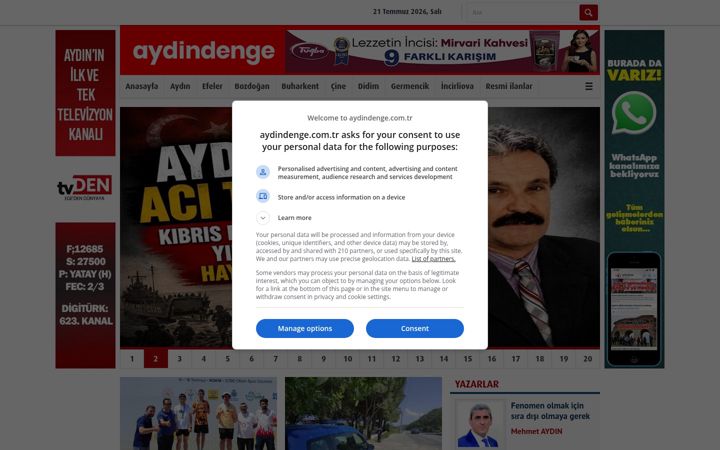Image resolution: width=720 pixels, height=450 pixels.
Task: Click the store information device icon
Action: [x=263, y=197]
